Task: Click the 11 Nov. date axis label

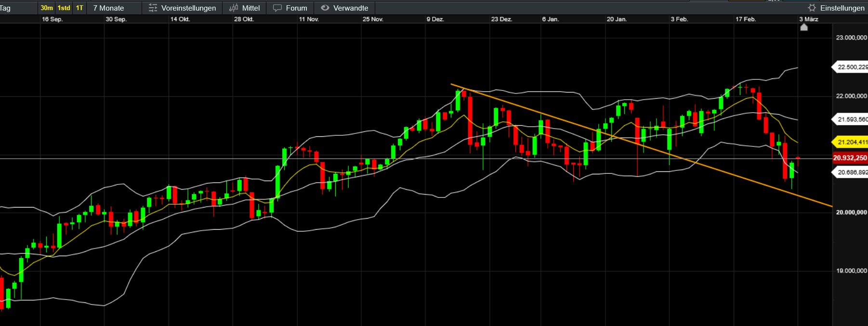Action: (x=309, y=19)
